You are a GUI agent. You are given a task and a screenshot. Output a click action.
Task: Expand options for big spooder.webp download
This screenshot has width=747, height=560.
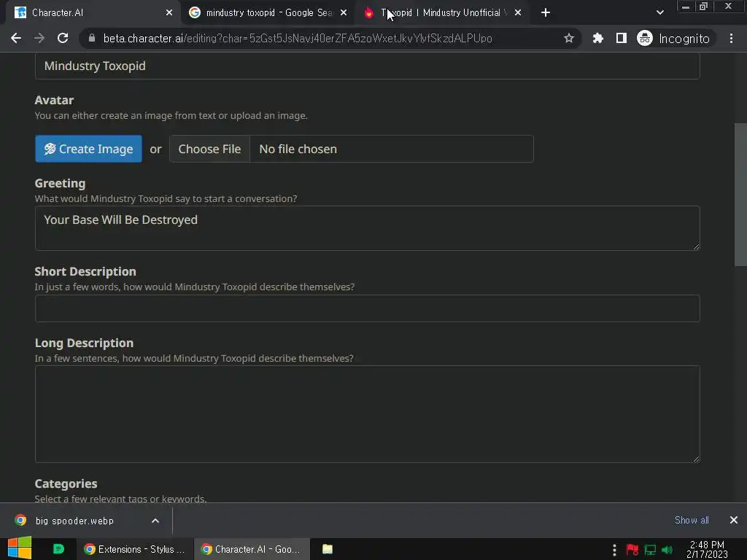[155, 521]
